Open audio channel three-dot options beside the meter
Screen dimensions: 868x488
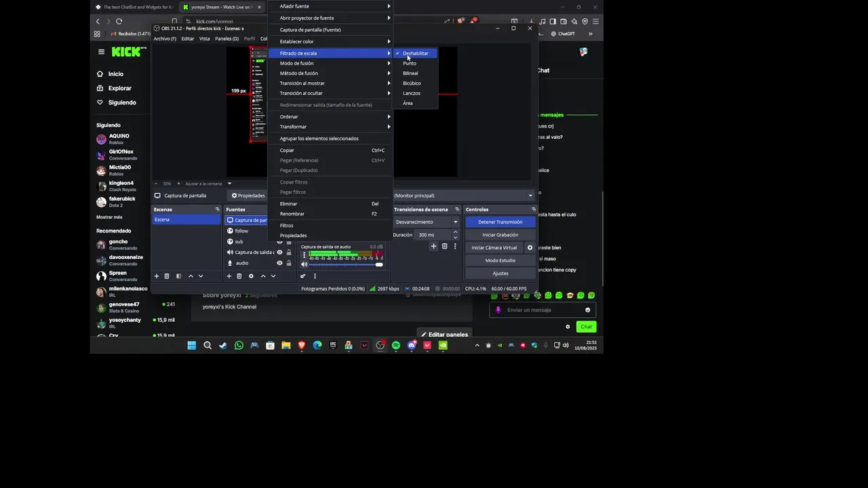[x=304, y=256]
